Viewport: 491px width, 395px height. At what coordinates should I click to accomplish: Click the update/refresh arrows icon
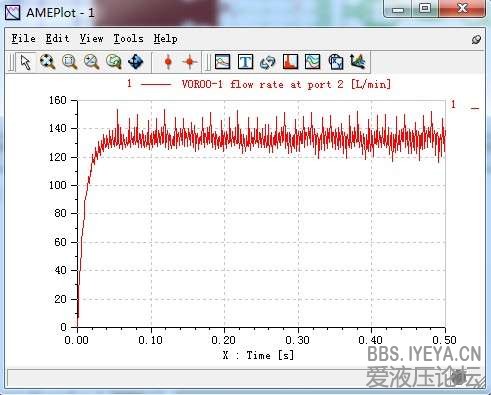(268, 62)
